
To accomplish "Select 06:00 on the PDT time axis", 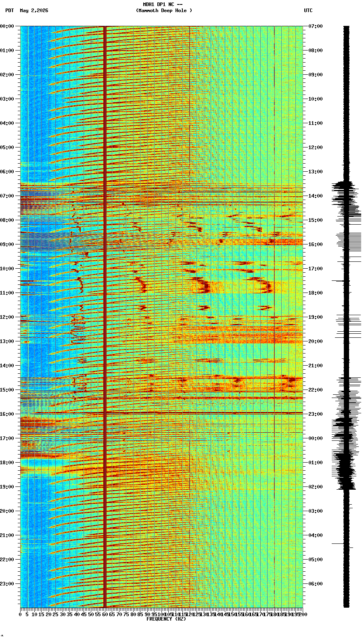I will [7, 172].
